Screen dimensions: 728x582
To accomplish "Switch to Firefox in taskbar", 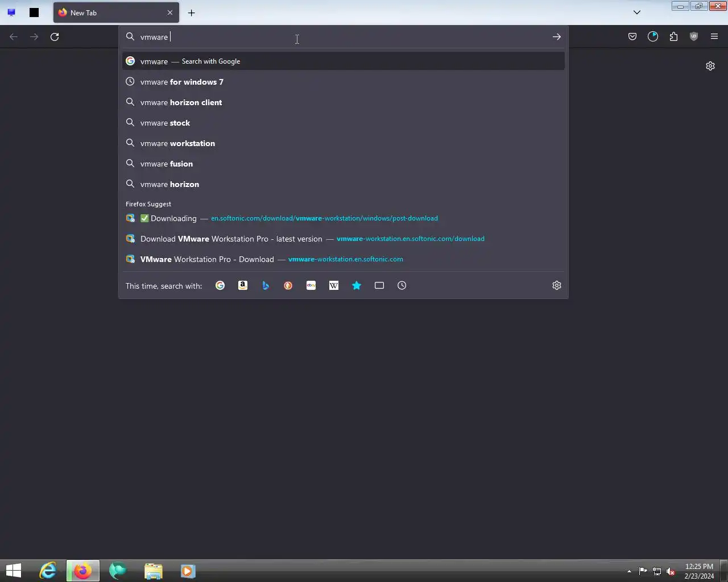I will pyautogui.click(x=83, y=571).
